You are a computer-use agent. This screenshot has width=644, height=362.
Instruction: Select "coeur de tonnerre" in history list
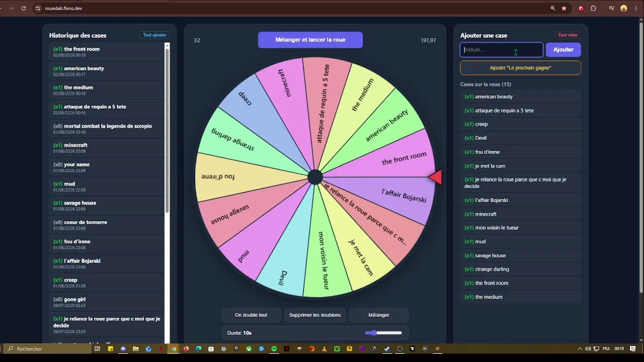pos(107,225)
